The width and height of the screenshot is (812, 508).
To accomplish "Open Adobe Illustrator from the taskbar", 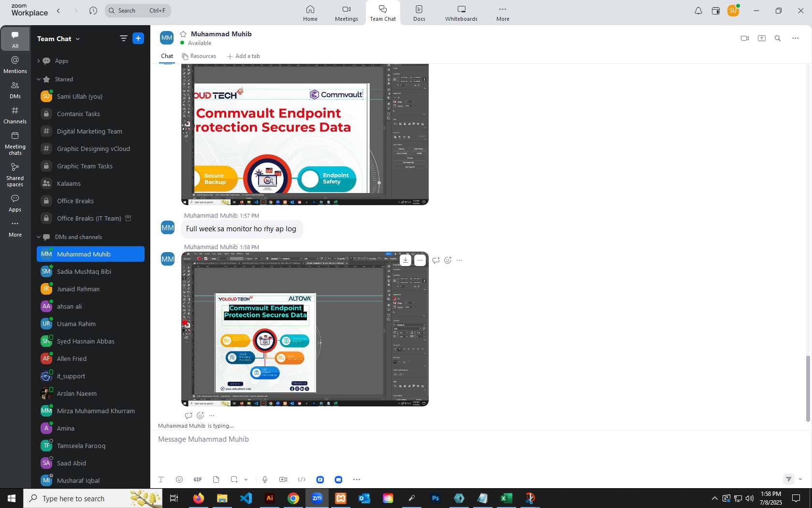I will [270, 498].
